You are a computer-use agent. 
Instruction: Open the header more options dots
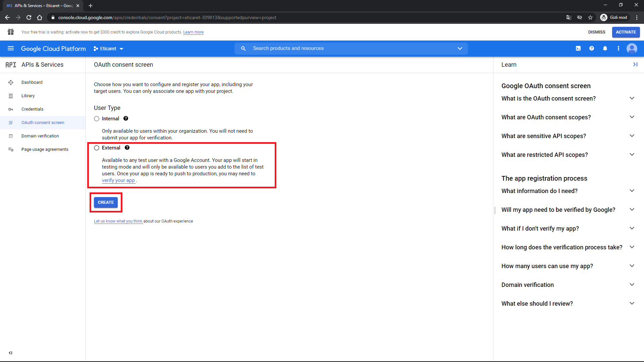[619, 49]
